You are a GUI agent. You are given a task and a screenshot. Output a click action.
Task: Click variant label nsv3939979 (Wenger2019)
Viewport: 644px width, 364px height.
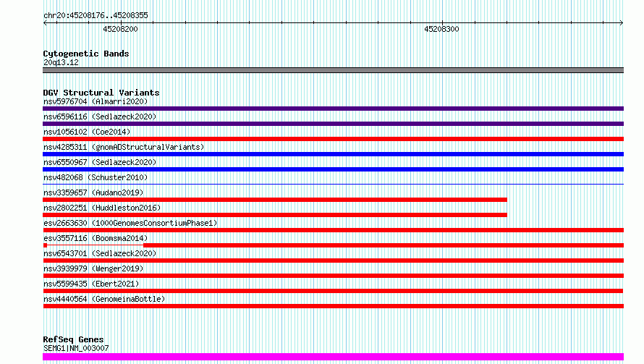[x=93, y=268]
